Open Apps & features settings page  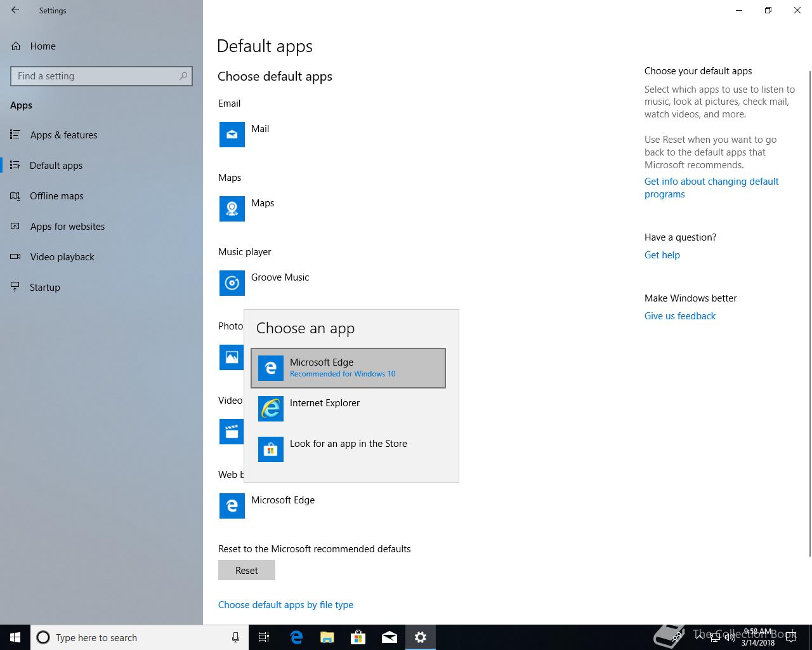(x=63, y=135)
